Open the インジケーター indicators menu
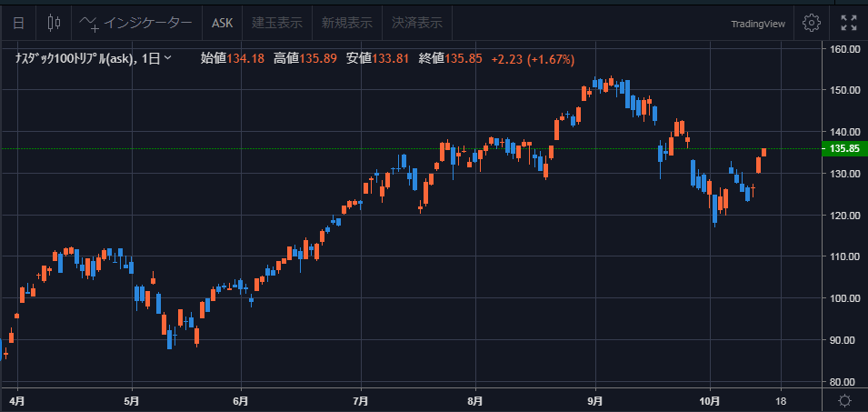Image resolution: width=868 pixels, height=412 pixels. coord(136,23)
